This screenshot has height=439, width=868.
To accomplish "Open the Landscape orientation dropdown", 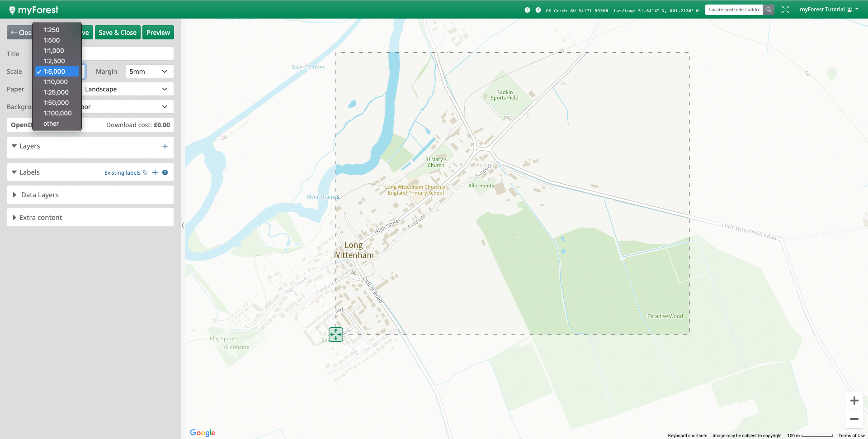I will (127, 89).
